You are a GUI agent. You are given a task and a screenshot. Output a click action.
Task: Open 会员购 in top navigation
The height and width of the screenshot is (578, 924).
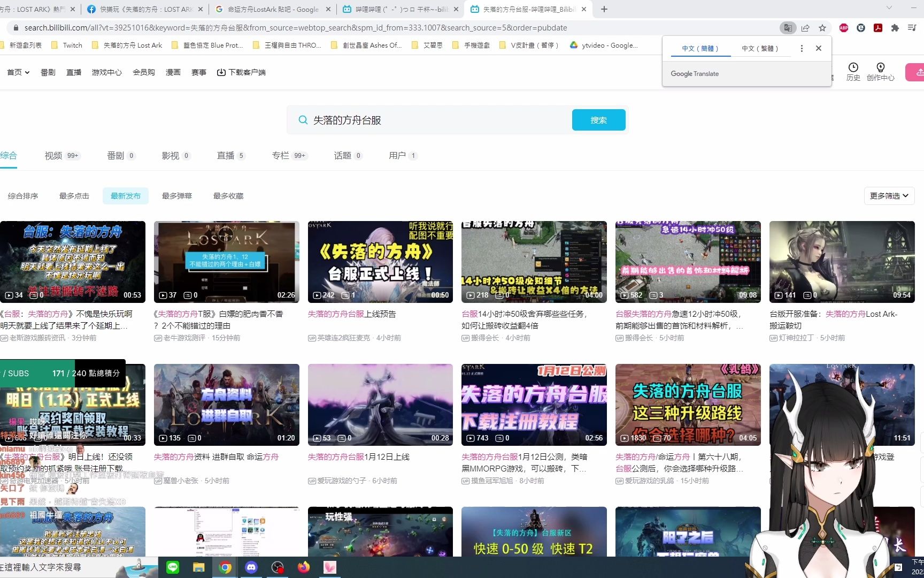pyautogui.click(x=144, y=72)
